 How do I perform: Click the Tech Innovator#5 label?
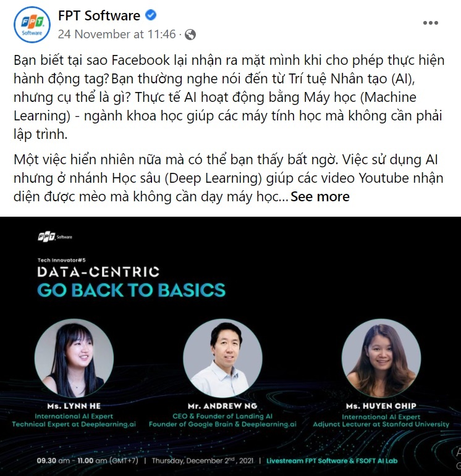[62, 260]
